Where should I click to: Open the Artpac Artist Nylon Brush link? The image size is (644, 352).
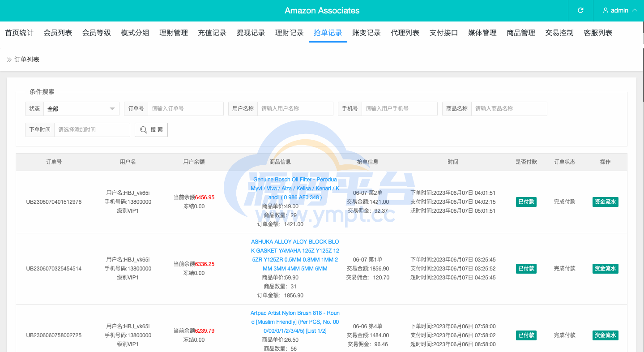coord(295,322)
